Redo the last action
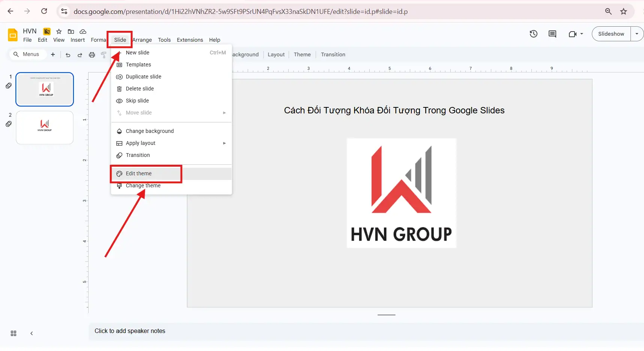The width and height of the screenshot is (644, 351). pyautogui.click(x=80, y=54)
